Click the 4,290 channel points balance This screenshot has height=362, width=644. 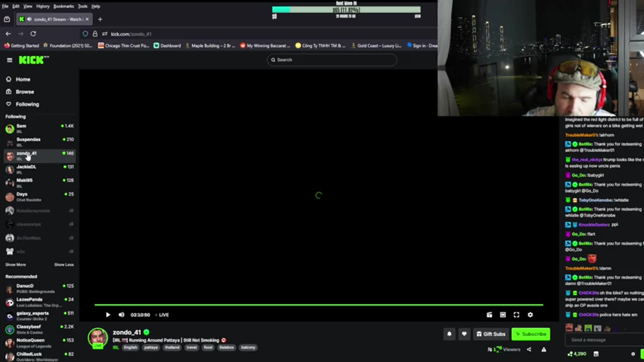click(x=577, y=354)
